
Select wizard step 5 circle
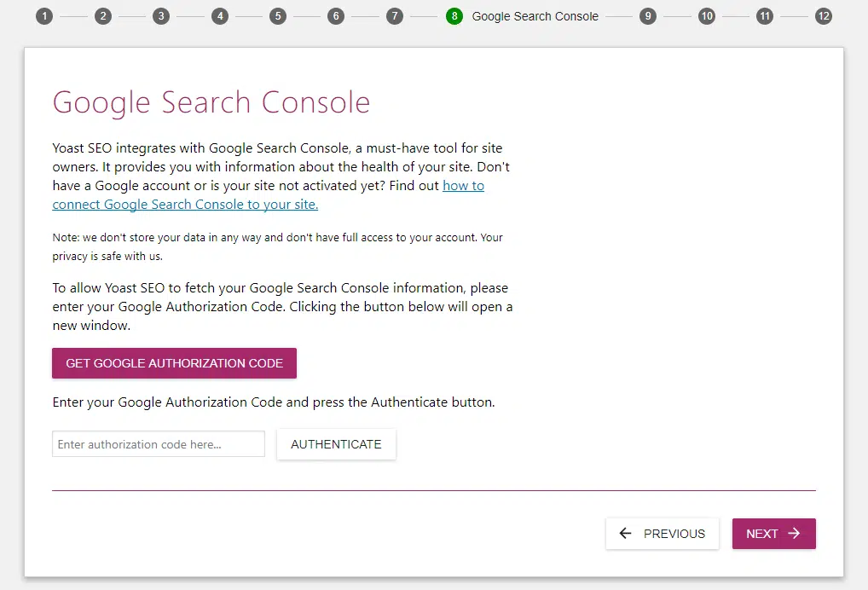click(x=278, y=16)
